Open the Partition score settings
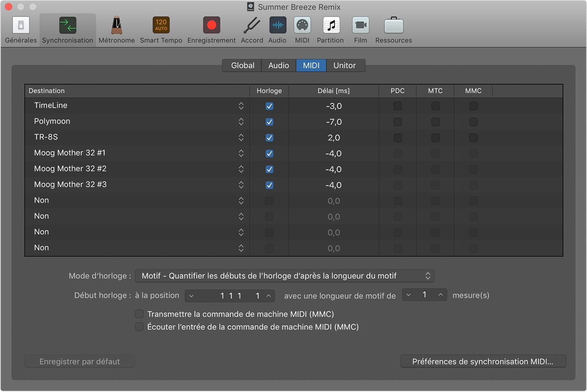 [x=330, y=30]
